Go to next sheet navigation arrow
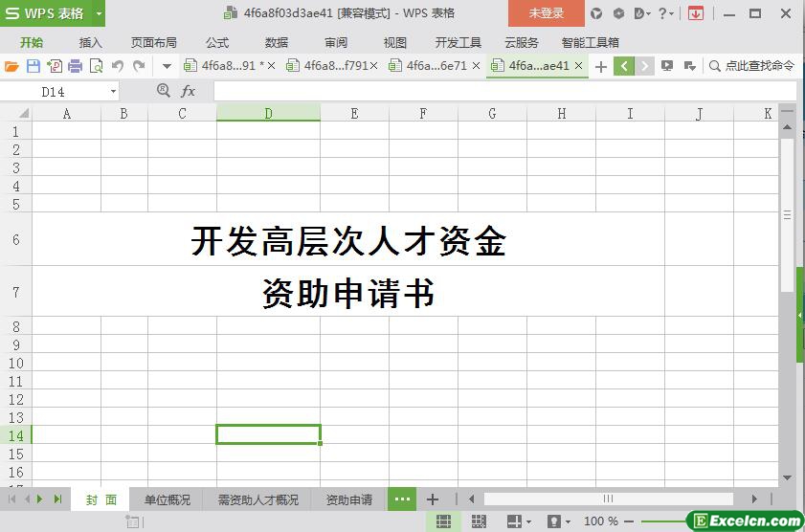Image resolution: width=805 pixels, height=532 pixels. [x=40, y=499]
